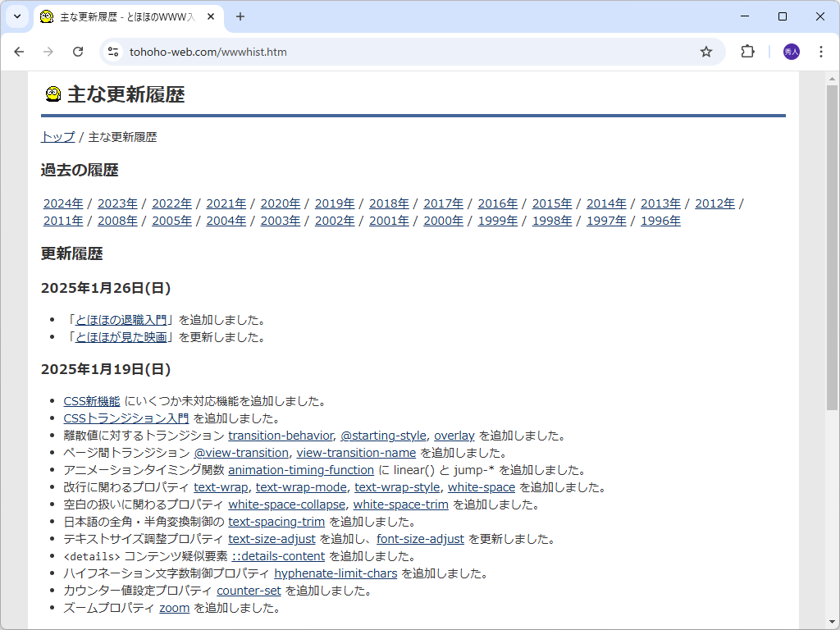
Task: Click the smiley icon beside 主な更新履歴 heading
Action: pos(52,94)
